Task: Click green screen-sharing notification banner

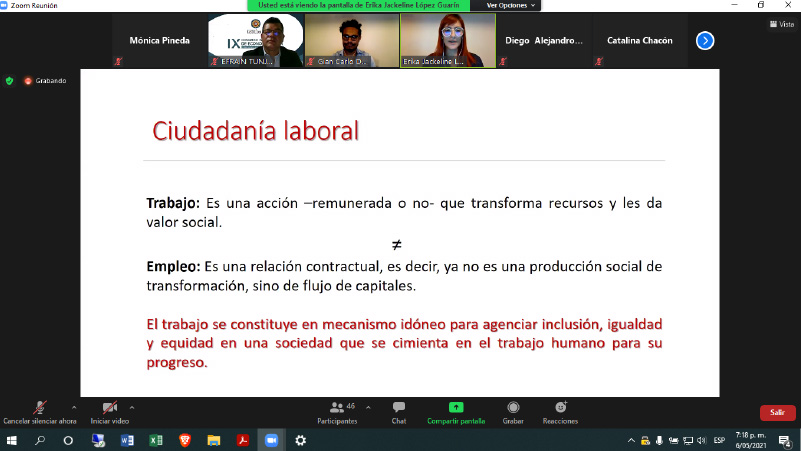Action: click(359, 5)
